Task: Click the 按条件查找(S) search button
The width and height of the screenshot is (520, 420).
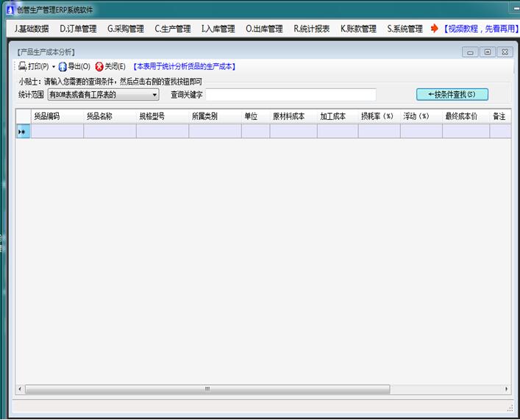Action: (452, 94)
